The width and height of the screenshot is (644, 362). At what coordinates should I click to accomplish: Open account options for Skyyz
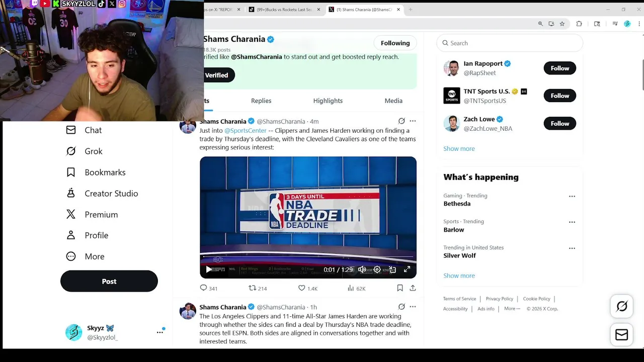159,332
